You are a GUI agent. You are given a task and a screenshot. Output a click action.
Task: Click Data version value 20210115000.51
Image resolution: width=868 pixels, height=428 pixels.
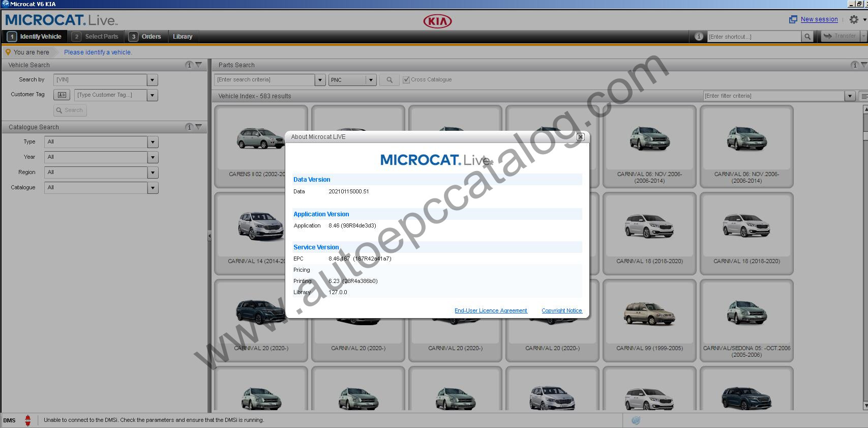(x=349, y=191)
